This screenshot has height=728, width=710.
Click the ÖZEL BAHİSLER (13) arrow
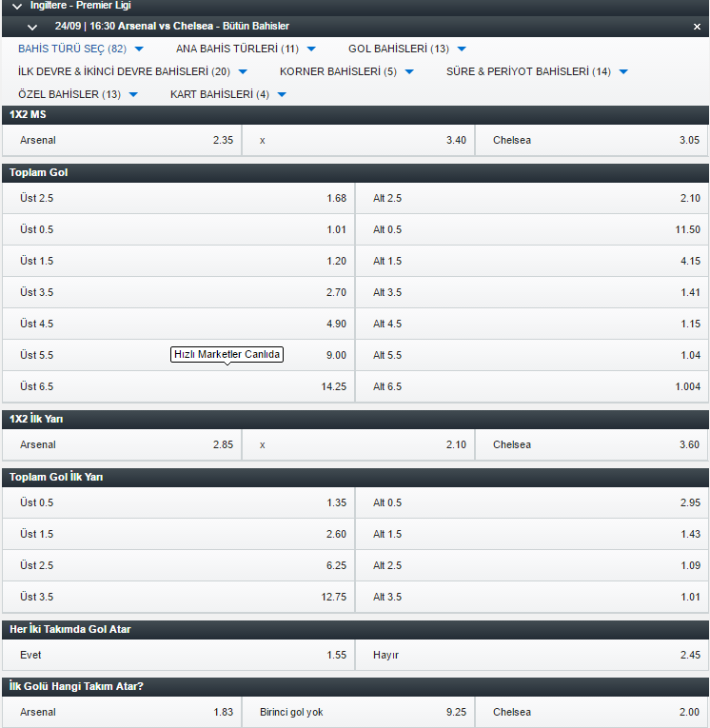click(x=133, y=94)
